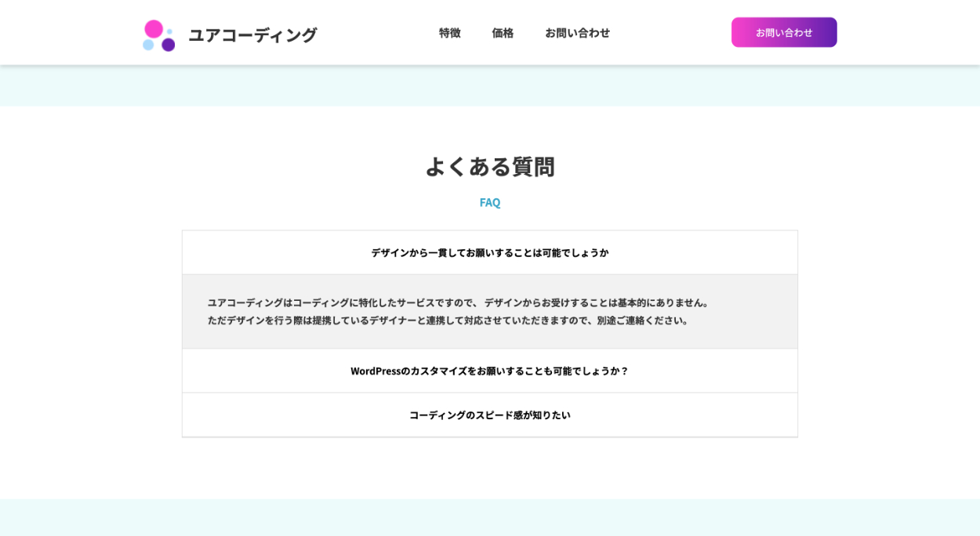980x536 pixels.
Task: Click the light blue band below the FAQ
Action: pyautogui.click(x=489, y=517)
